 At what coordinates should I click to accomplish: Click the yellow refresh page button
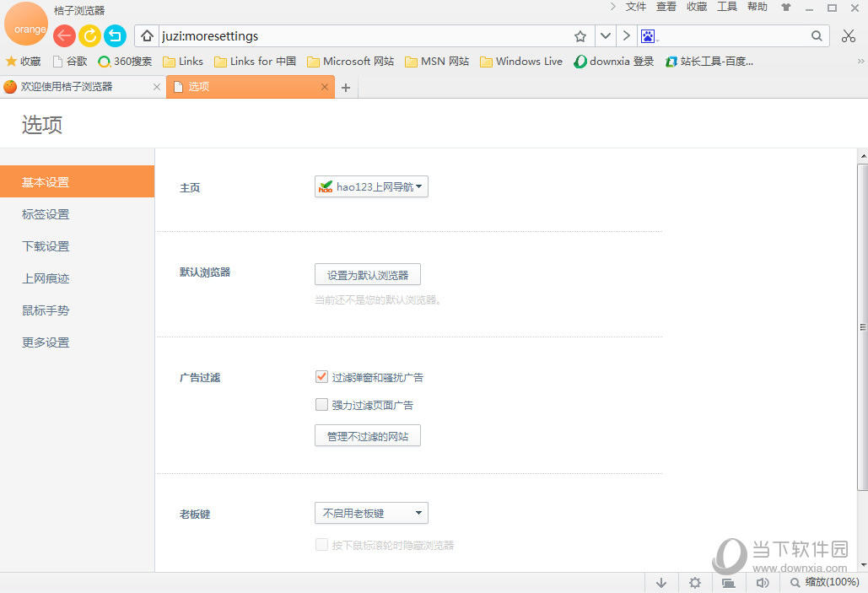[x=89, y=35]
